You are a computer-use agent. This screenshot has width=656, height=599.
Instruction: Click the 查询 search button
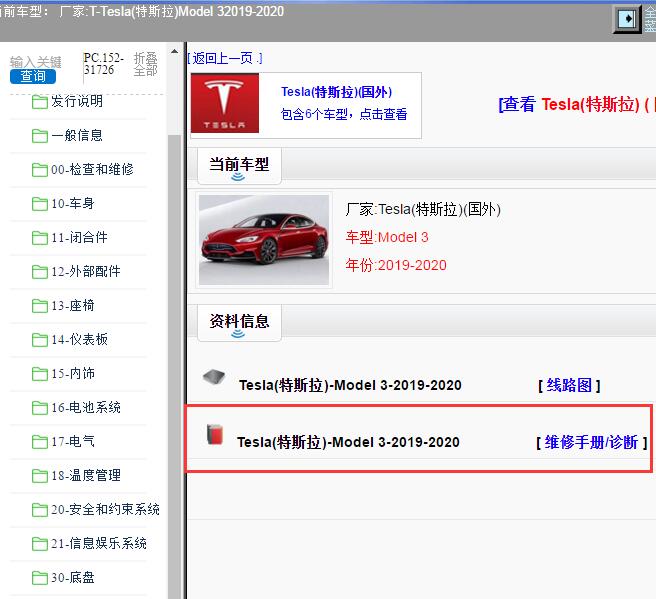click(33, 76)
